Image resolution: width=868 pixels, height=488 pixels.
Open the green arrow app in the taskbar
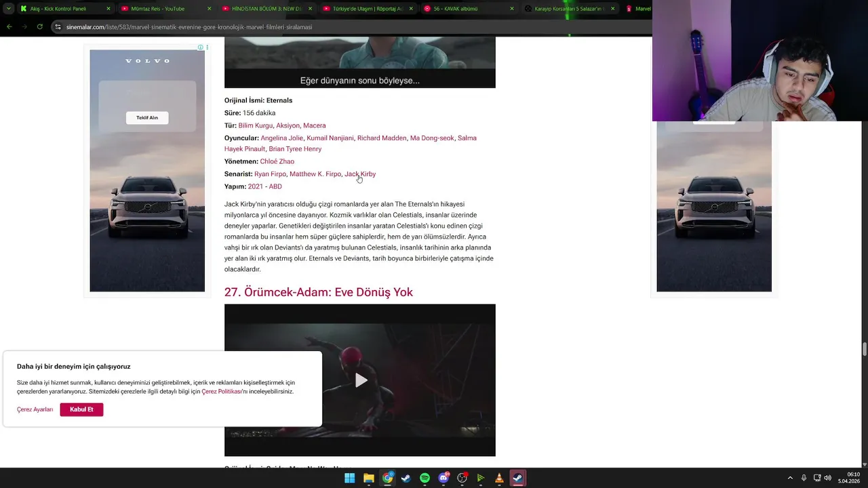pyautogui.click(x=481, y=478)
